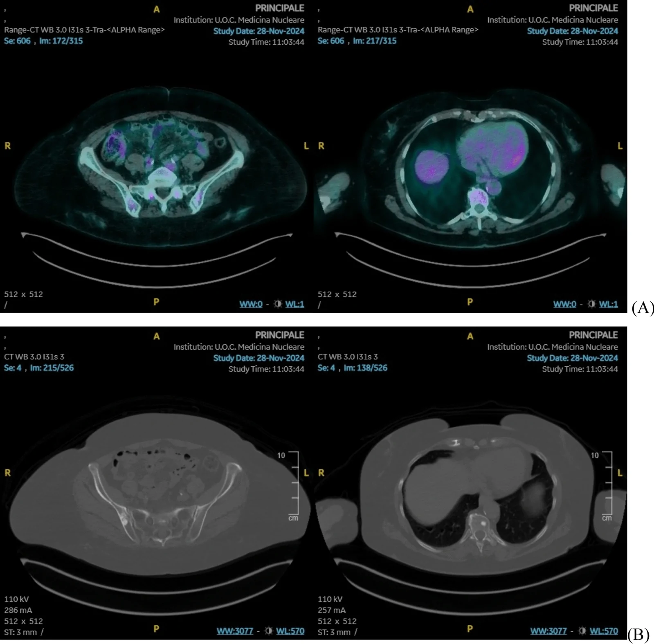Click the '286 mA' tube current text

pyautogui.click(x=18, y=610)
